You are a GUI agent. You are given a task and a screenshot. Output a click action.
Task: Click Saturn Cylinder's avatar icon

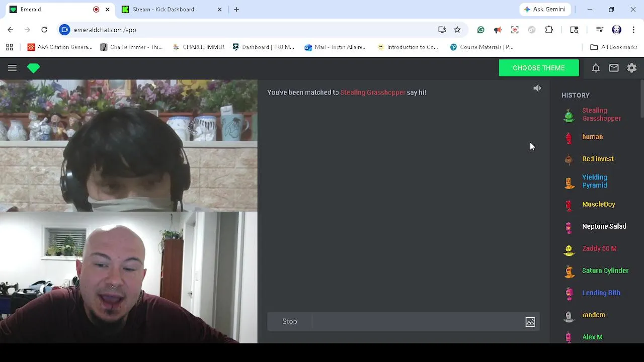point(569,271)
